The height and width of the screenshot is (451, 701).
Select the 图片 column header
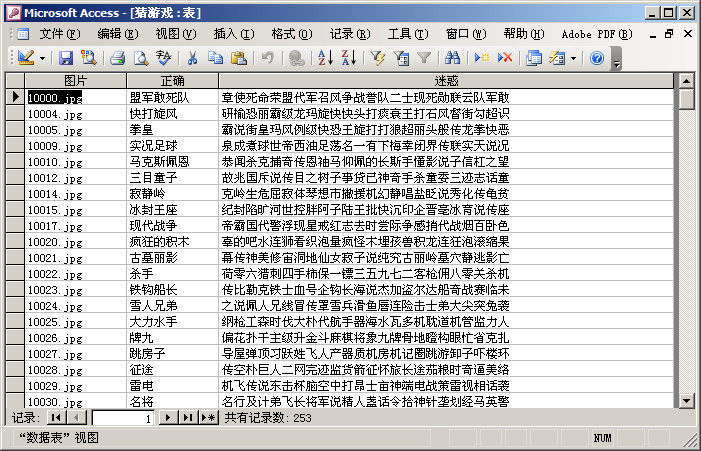click(x=76, y=80)
